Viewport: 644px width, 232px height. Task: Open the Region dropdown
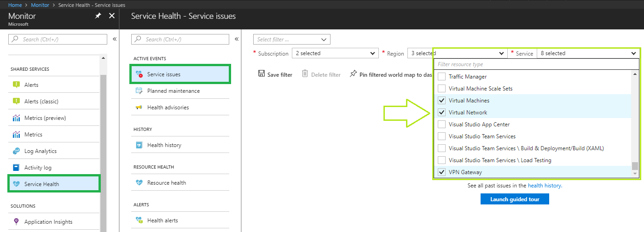pyautogui.click(x=457, y=53)
